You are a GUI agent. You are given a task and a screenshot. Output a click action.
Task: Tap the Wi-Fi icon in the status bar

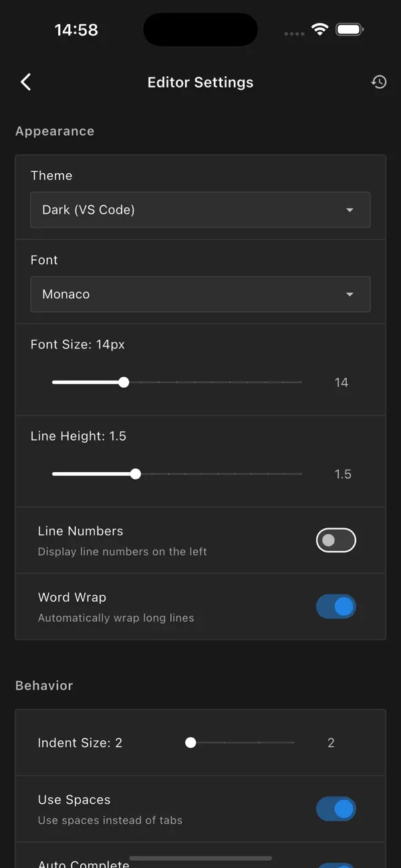[x=319, y=29]
